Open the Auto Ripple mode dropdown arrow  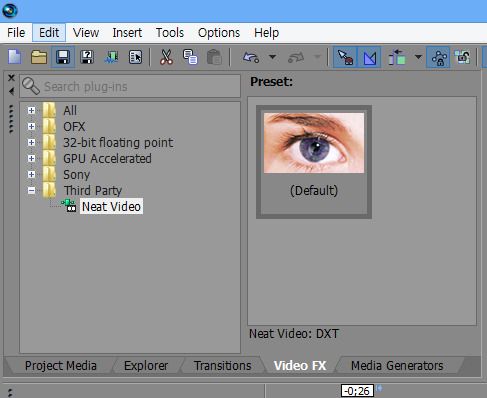tap(418, 57)
